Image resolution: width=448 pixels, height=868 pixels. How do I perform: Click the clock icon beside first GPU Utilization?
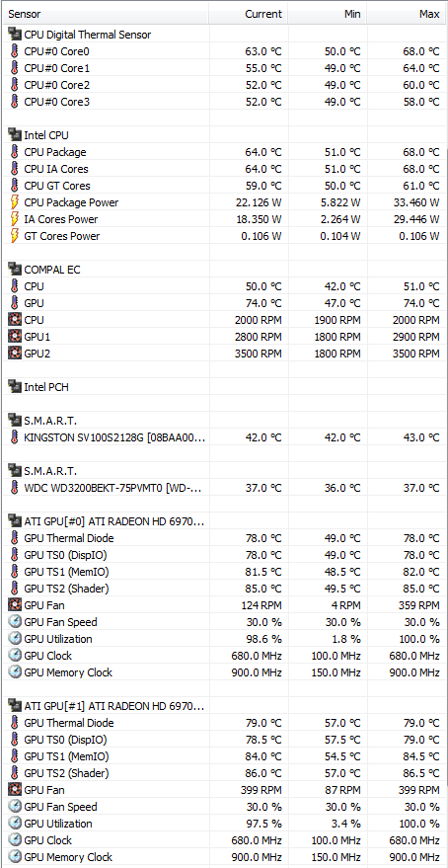15,639
